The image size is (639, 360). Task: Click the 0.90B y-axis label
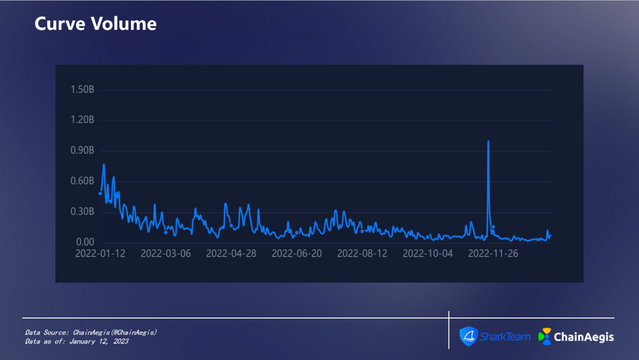point(82,150)
